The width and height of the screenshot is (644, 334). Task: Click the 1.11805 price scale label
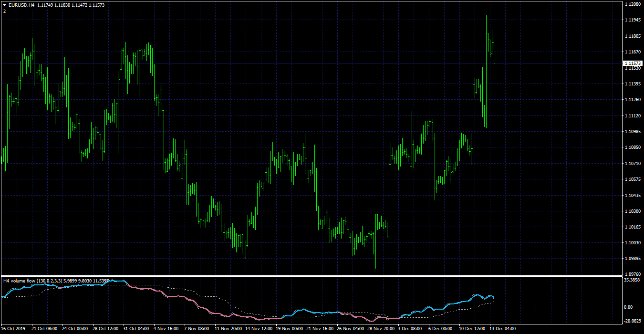[x=632, y=36]
